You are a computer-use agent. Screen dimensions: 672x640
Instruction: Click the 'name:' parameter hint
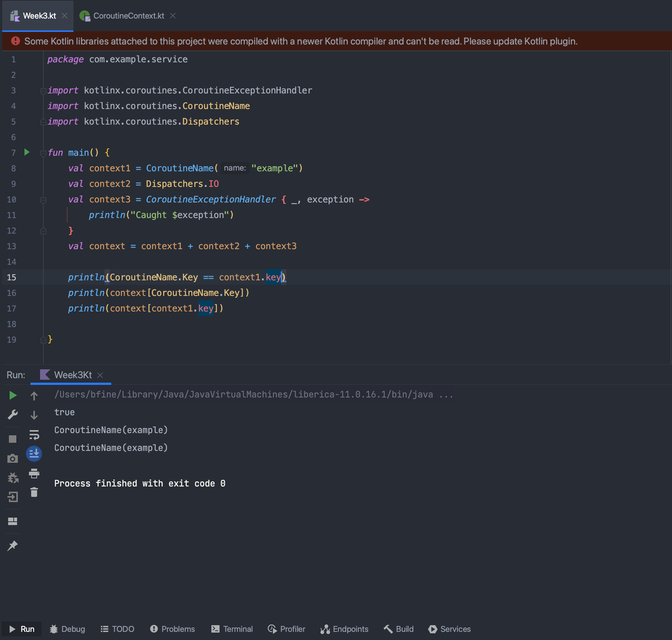point(235,168)
